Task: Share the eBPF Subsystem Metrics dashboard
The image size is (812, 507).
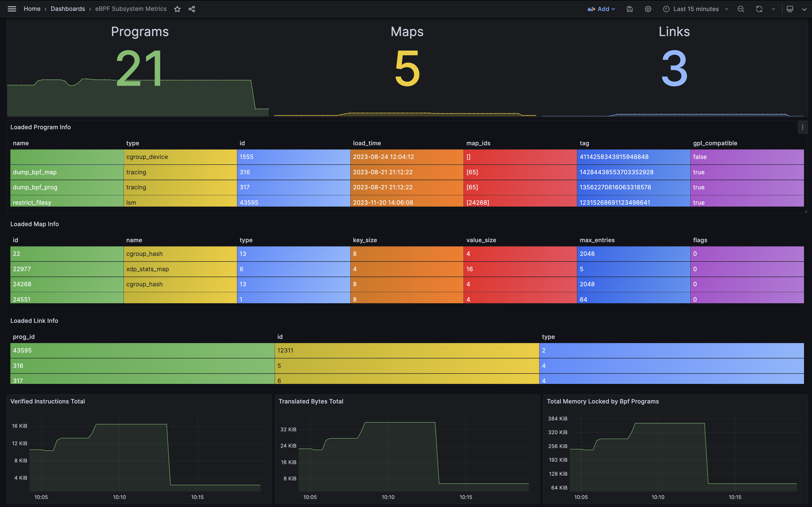Action: [192, 9]
